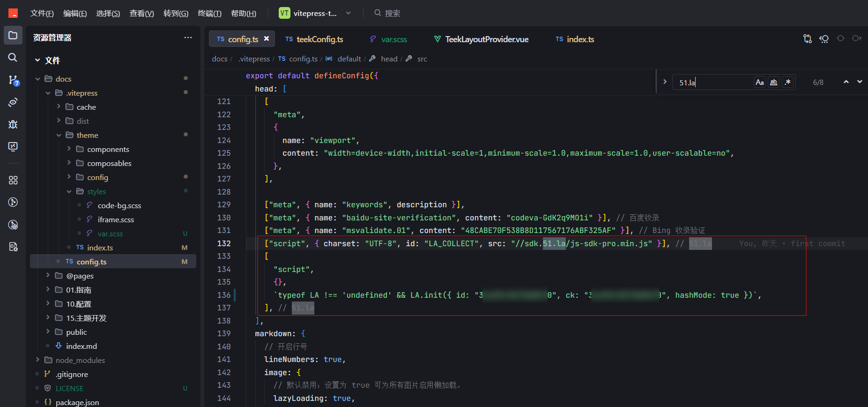
Task: Click line number 132 in gutter
Action: [224, 243]
